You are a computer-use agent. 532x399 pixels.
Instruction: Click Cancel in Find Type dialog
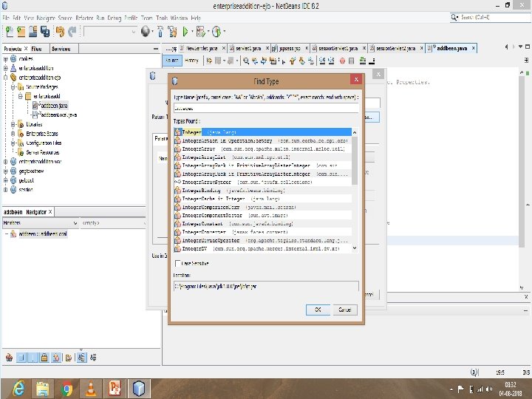point(344,310)
